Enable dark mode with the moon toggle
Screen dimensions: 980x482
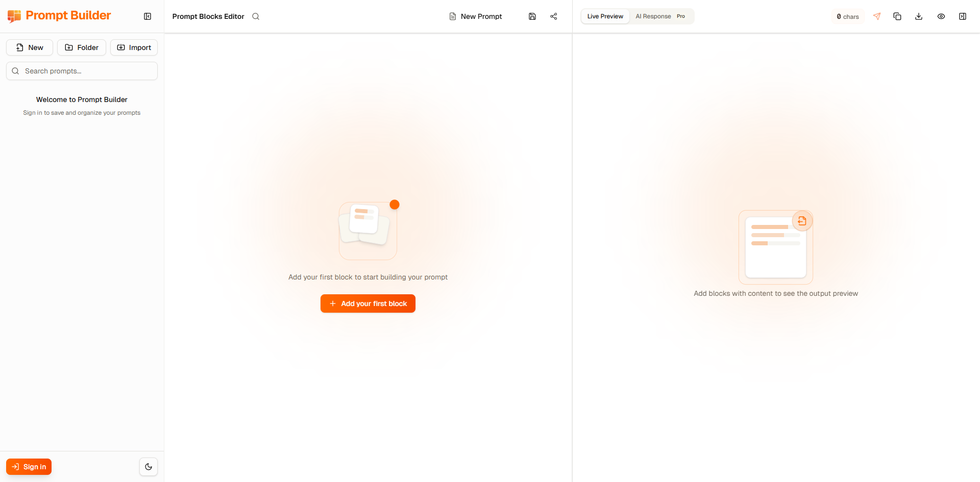click(148, 466)
